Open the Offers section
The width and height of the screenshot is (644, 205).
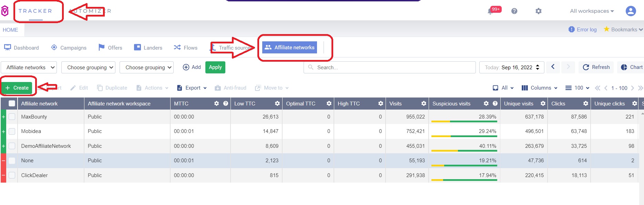click(x=110, y=48)
